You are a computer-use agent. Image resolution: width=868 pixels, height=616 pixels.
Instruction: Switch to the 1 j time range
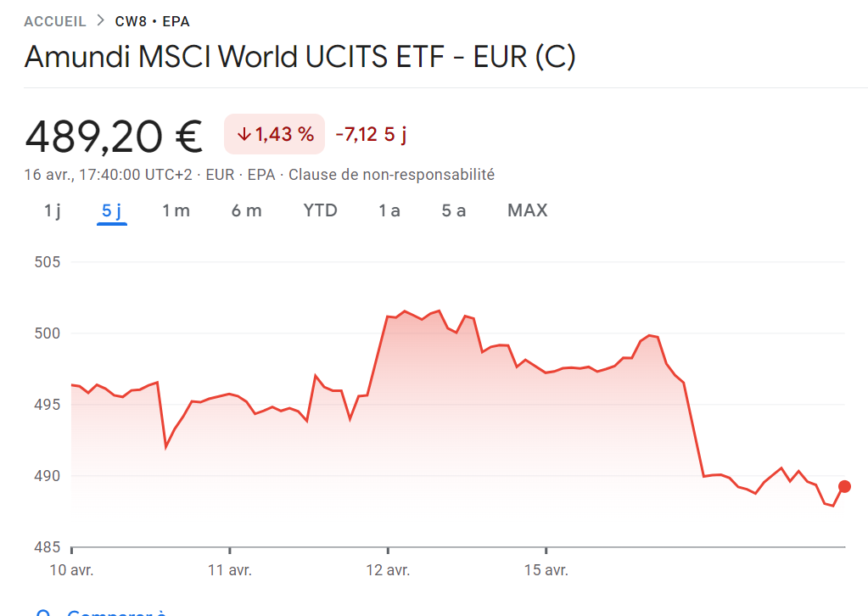pyautogui.click(x=53, y=210)
